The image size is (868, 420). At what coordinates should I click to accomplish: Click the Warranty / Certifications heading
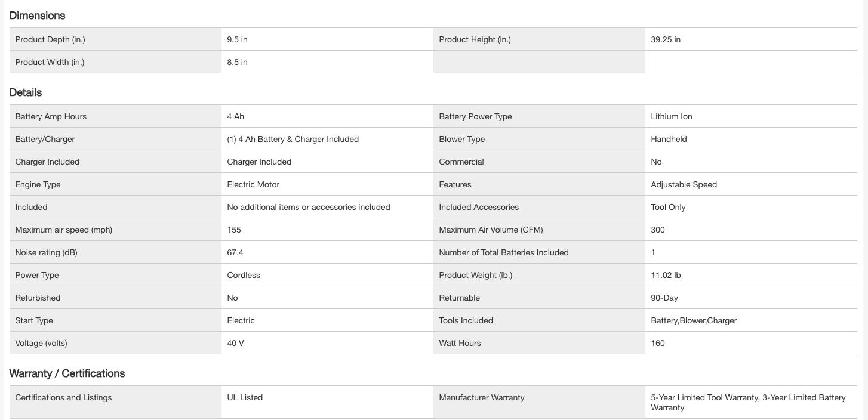(x=67, y=373)
